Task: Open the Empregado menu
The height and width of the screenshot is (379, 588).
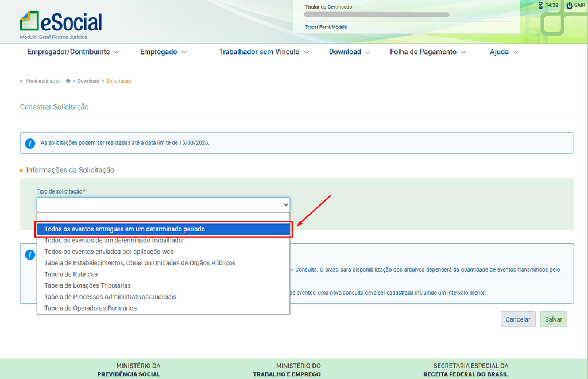Action: pos(163,52)
